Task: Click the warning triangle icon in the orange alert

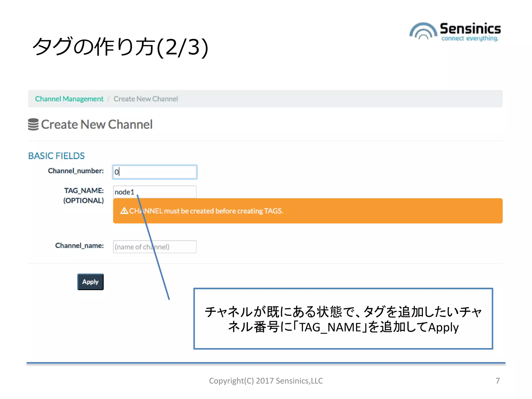Action: click(x=124, y=211)
